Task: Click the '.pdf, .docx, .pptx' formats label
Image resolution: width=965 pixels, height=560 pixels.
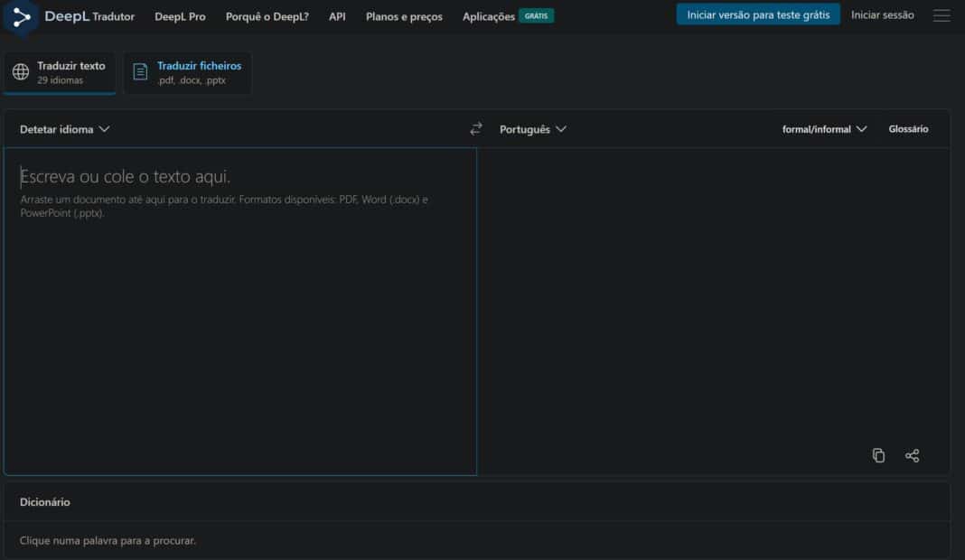Action: point(191,80)
